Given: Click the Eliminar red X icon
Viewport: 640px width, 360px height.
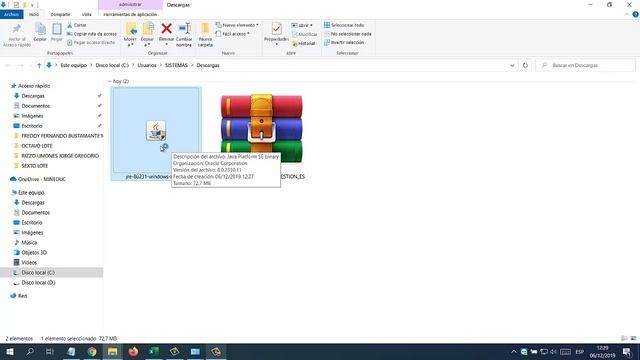Looking at the screenshot, I should (x=166, y=29).
